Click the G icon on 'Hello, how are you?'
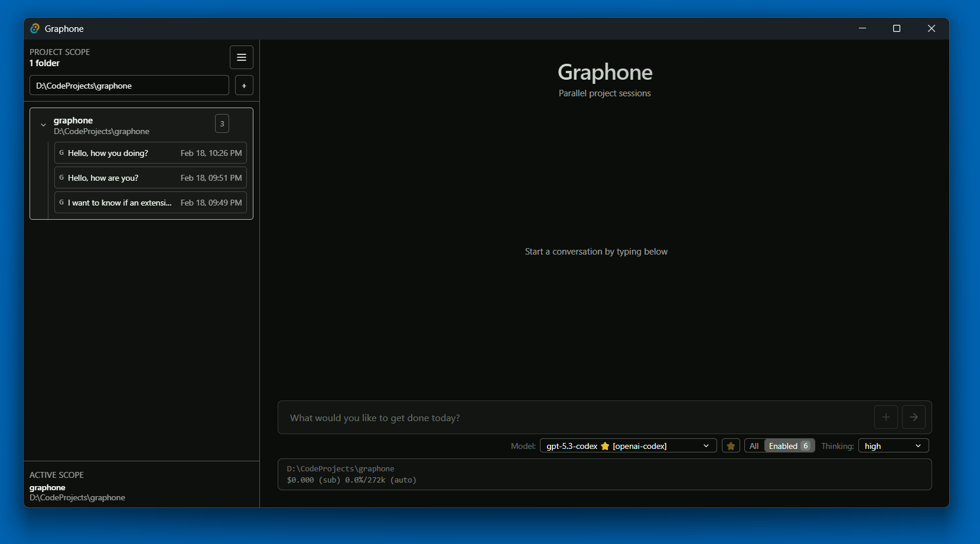Screen dimensions: 980x544 click(62, 177)
